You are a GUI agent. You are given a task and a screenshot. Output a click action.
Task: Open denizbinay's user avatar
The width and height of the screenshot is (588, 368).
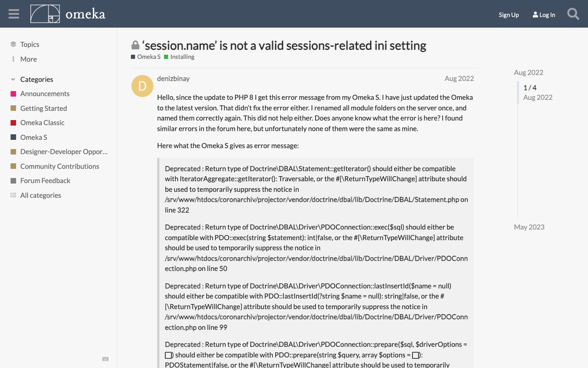(x=142, y=86)
